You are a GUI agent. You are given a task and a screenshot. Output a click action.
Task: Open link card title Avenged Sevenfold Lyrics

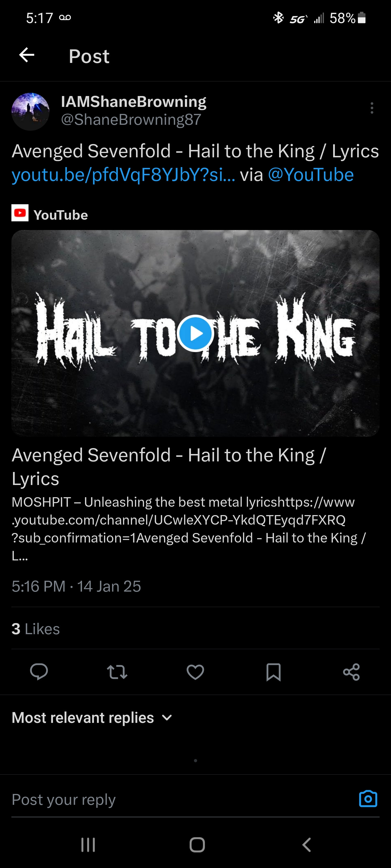point(169,467)
